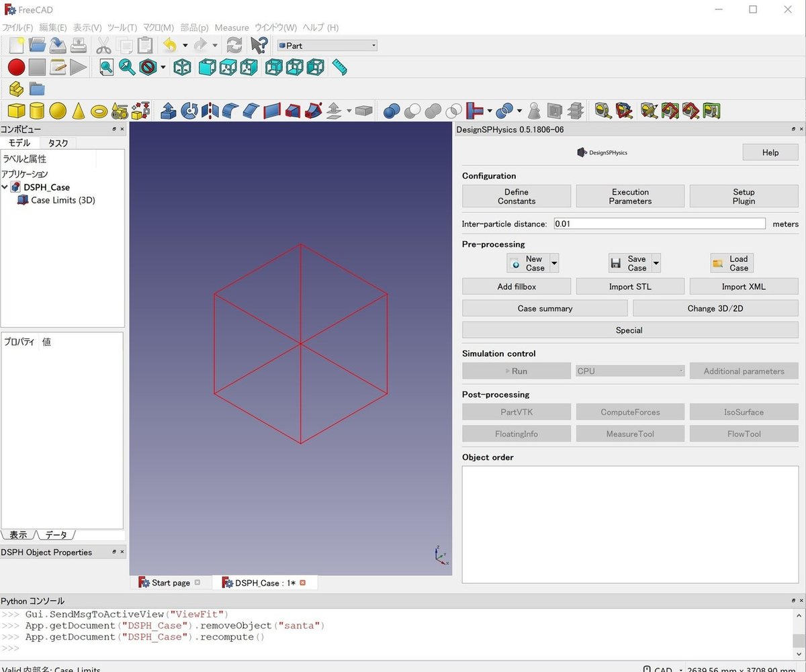Viewport: 806px width, 672px height.
Task: Click the Undo arrow icon
Action: click(x=170, y=46)
